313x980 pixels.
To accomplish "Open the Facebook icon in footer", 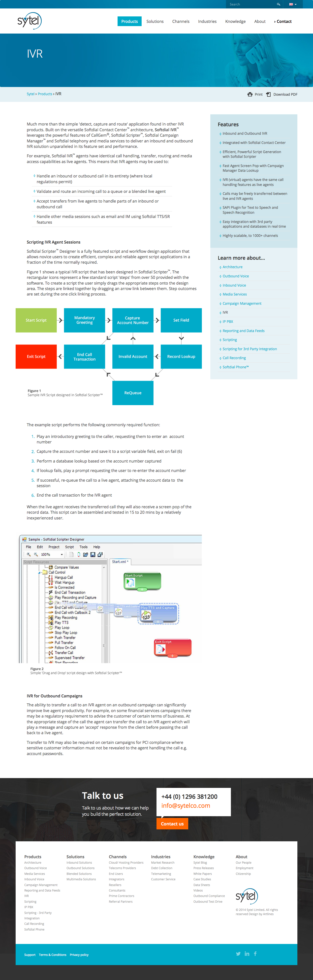I will [255, 953].
